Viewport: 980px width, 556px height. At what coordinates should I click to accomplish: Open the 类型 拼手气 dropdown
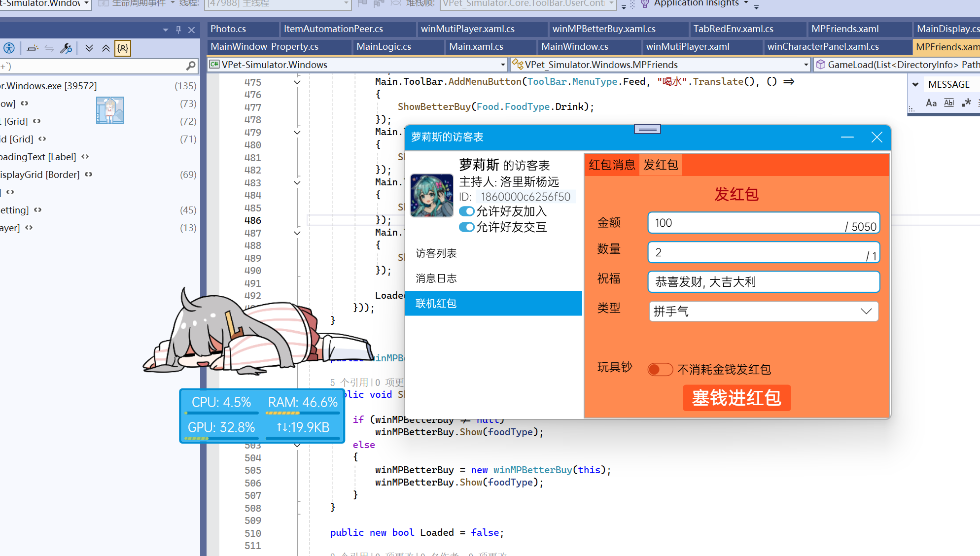pyautogui.click(x=764, y=312)
